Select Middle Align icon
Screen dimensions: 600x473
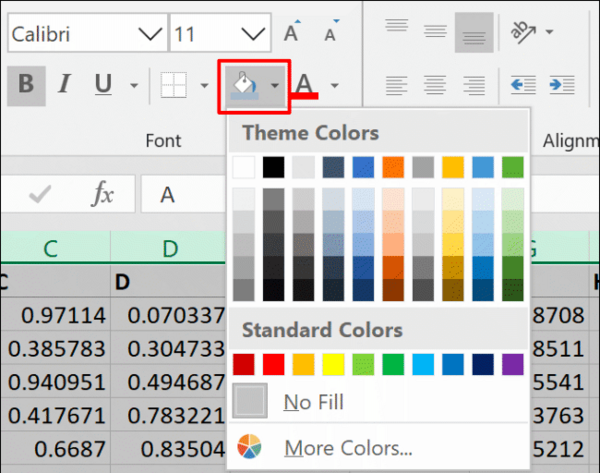[x=435, y=31]
